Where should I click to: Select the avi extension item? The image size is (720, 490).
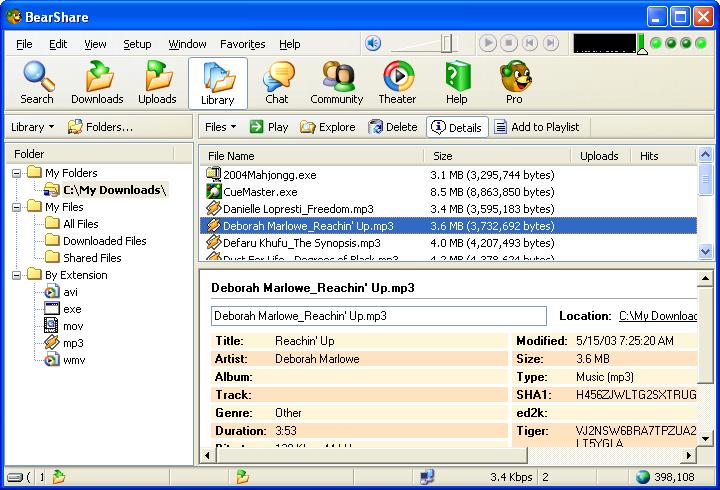[70, 292]
